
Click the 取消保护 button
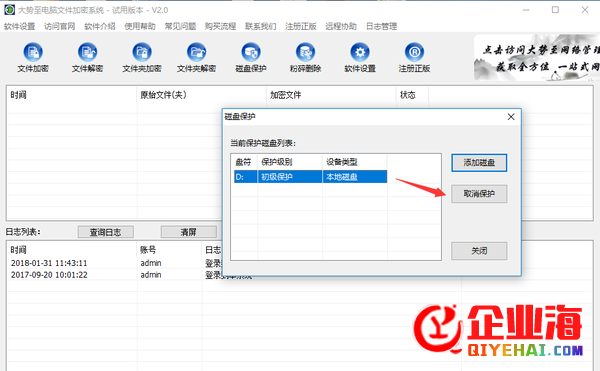click(x=479, y=194)
